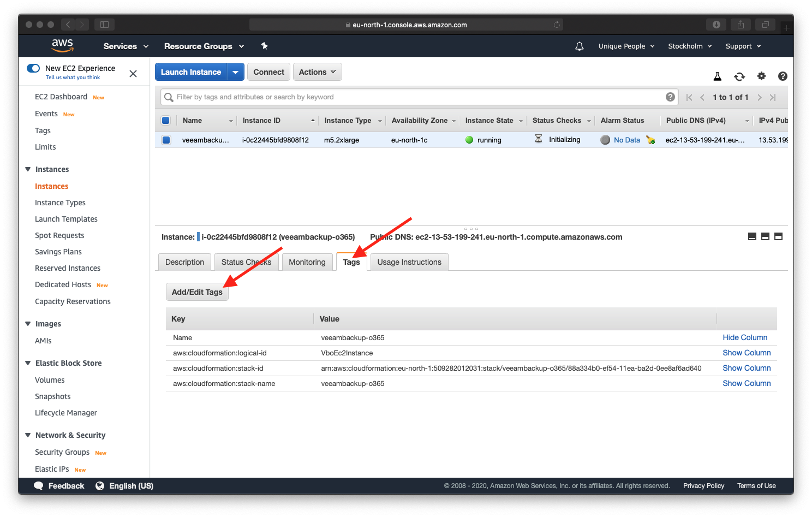
Task: Click the search filter help icon
Action: tap(670, 97)
